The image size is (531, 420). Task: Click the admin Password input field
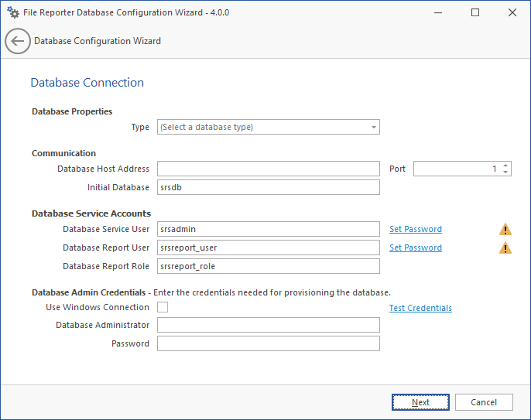pyautogui.click(x=268, y=343)
